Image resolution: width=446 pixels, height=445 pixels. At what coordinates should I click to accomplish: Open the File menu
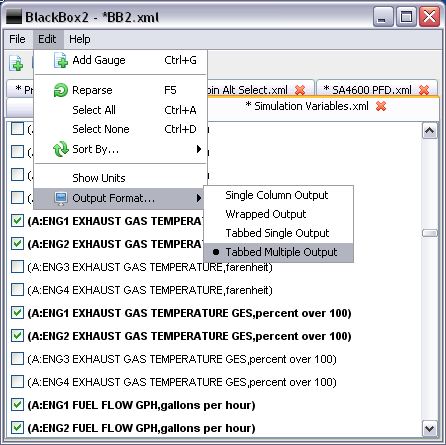coord(17,39)
